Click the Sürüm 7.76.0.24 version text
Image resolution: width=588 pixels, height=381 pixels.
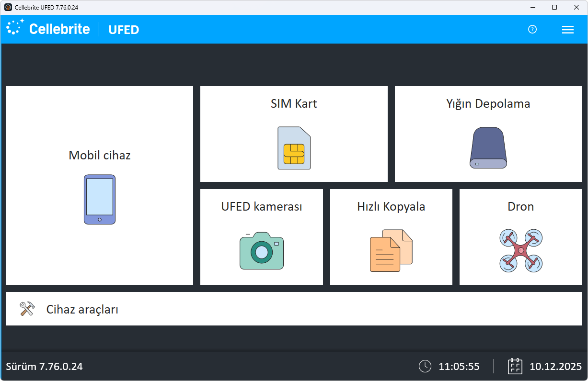(x=44, y=367)
